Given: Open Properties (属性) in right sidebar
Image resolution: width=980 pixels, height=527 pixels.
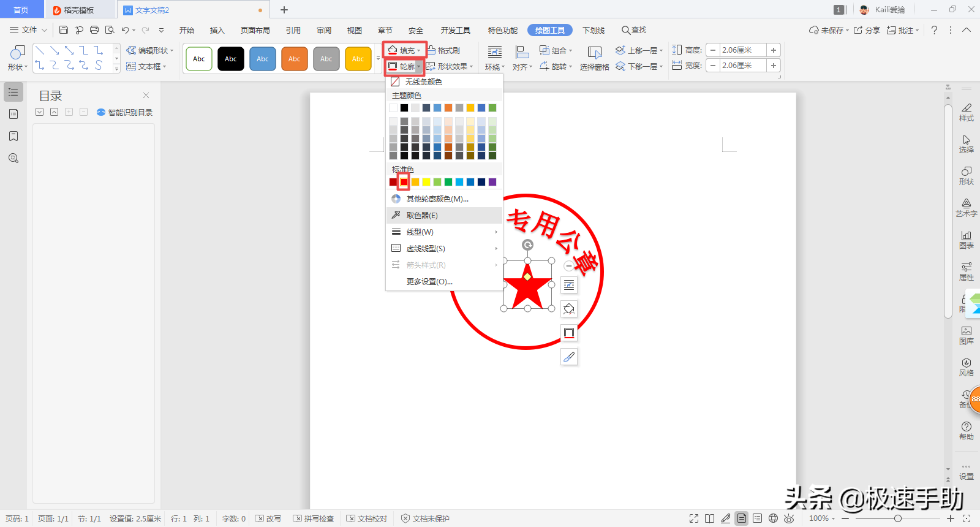Looking at the screenshot, I should pyautogui.click(x=967, y=271).
